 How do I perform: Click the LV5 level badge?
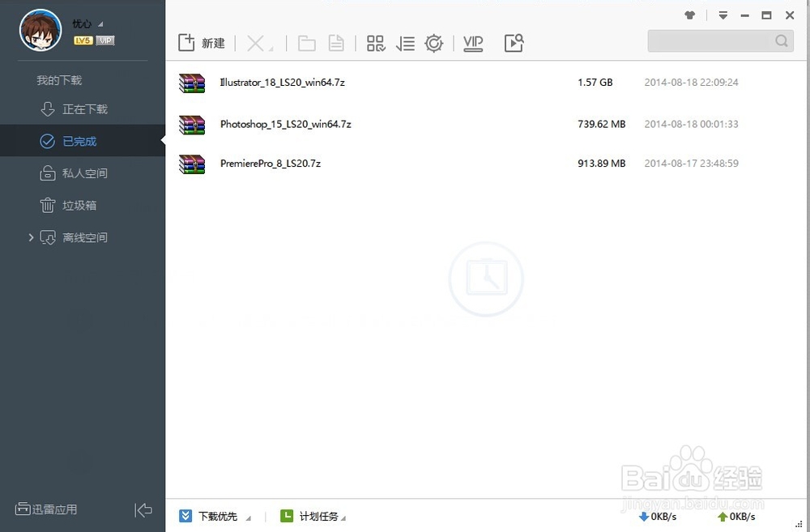(83, 40)
